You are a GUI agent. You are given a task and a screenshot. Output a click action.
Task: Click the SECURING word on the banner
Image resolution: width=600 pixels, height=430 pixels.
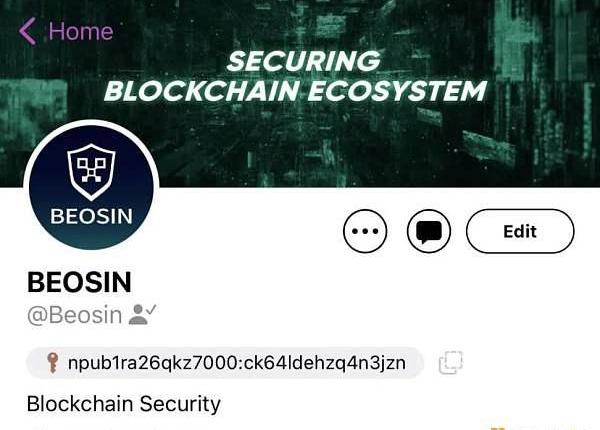[304, 61]
